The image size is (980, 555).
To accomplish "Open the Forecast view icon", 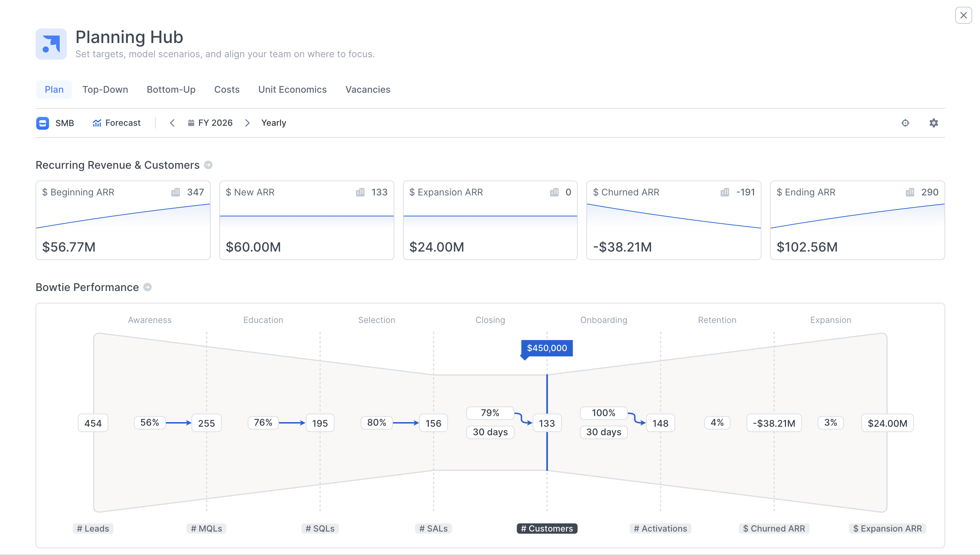I will tap(97, 123).
